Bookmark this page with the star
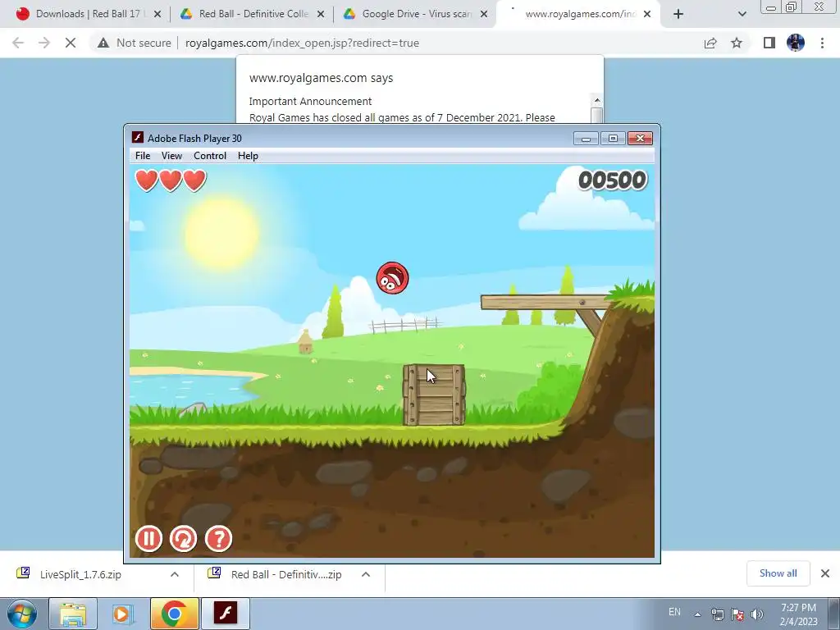 [x=737, y=43]
